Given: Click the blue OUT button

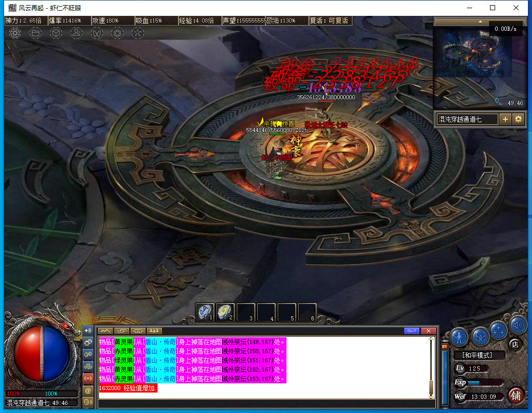Looking at the screenshot, I should click(x=412, y=331).
